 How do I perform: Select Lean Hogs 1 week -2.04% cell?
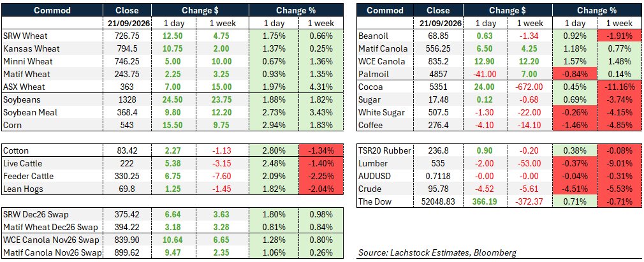(x=318, y=189)
